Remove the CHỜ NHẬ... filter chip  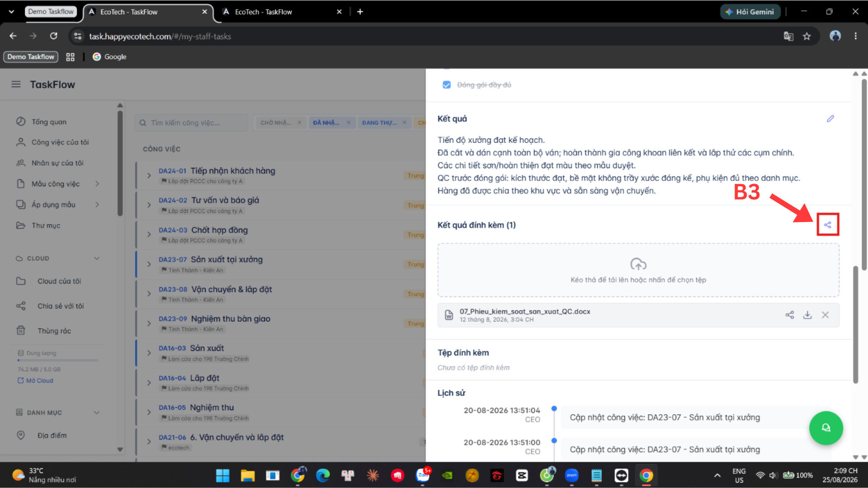(299, 123)
